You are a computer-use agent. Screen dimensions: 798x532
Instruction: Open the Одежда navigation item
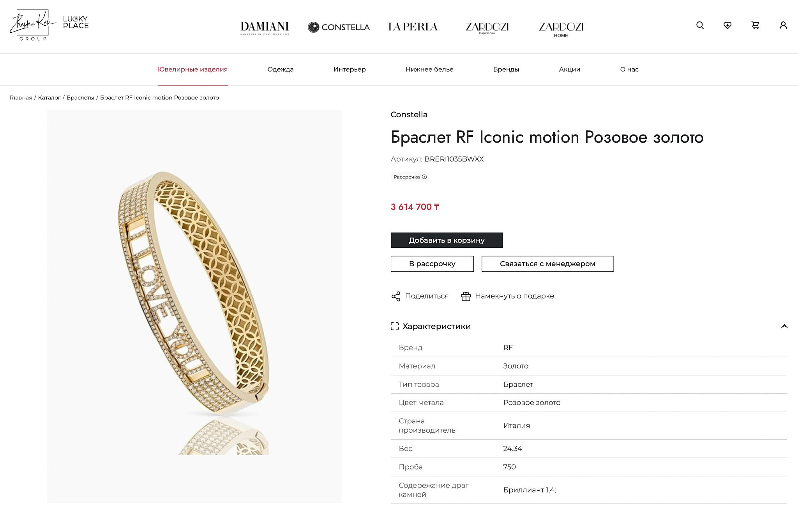click(281, 69)
